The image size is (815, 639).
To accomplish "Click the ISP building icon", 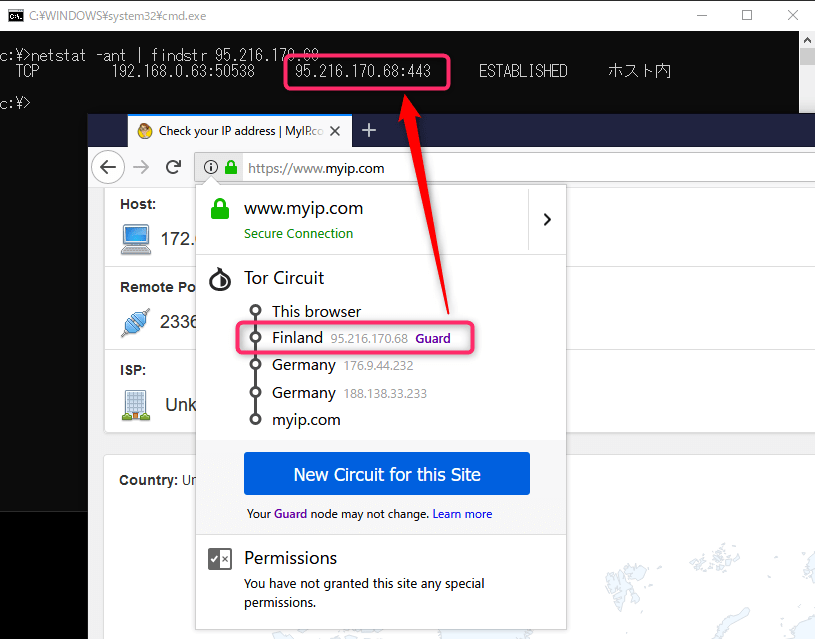I will point(136,405).
